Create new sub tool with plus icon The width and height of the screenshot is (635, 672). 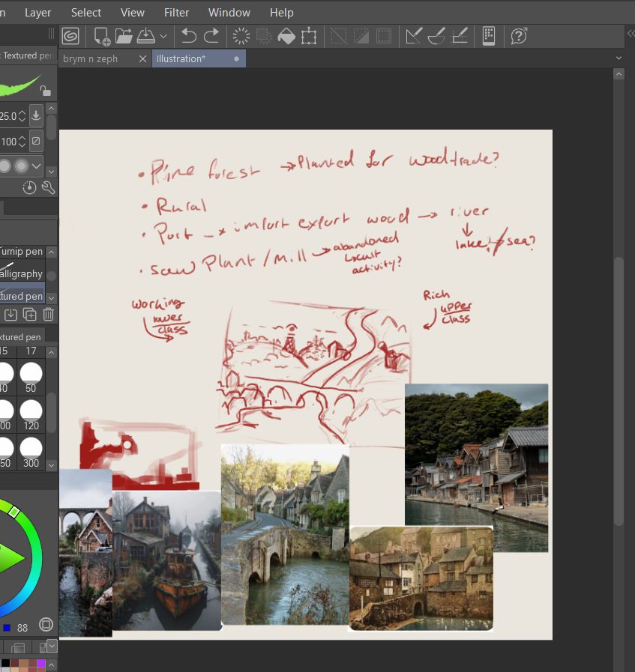coord(29,315)
